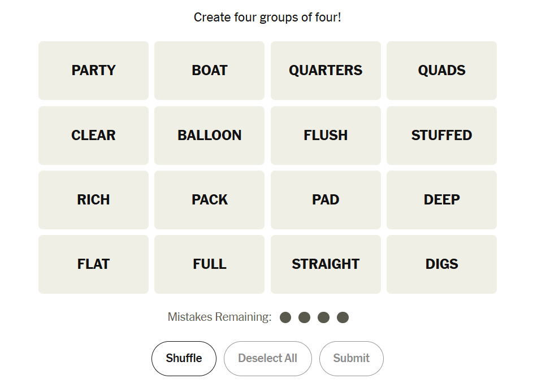Tap the DIGS tile
Viewport: 533px width, 392px height.
(x=441, y=264)
